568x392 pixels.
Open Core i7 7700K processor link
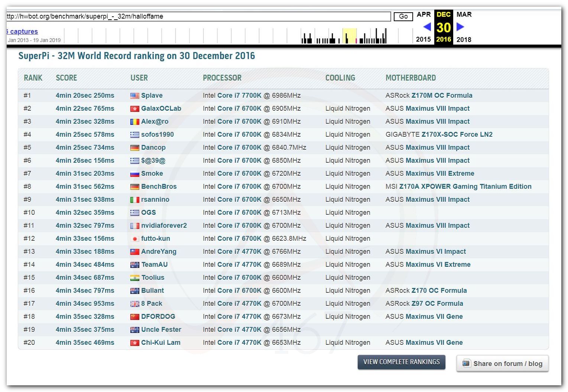pos(240,95)
